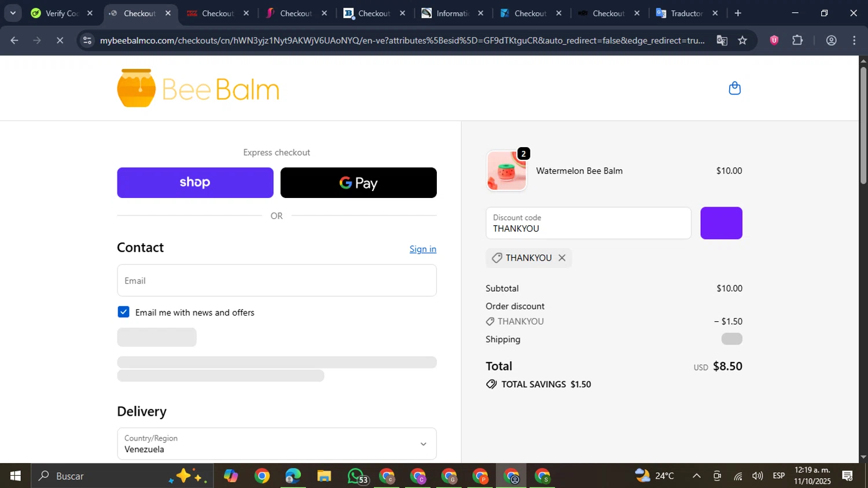Click the taskbar Buscar search box
This screenshot has height=488, width=868.
click(122, 476)
